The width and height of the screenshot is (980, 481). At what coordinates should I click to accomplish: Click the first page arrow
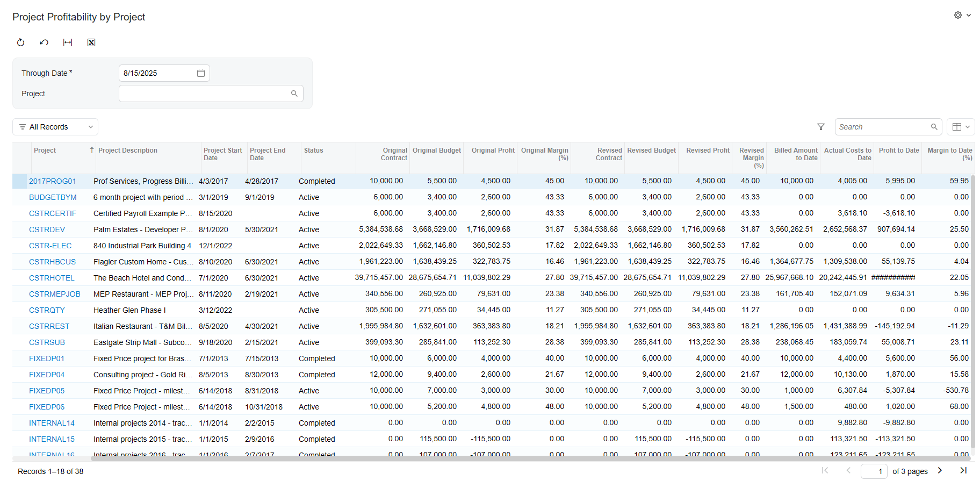(x=825, y=471)
